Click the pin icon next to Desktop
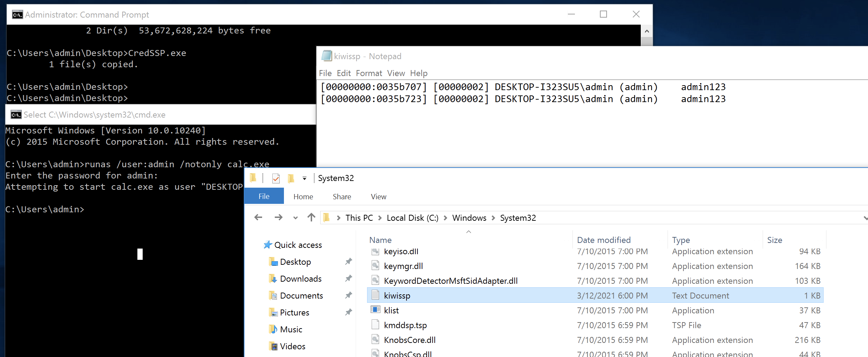 348,262
